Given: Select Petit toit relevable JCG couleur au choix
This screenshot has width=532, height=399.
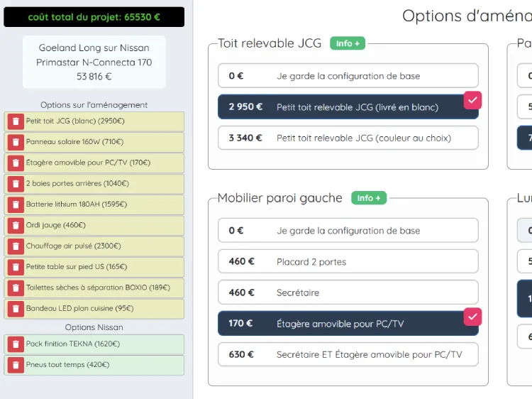Looking at the screenshot, I should pos(348,138).
